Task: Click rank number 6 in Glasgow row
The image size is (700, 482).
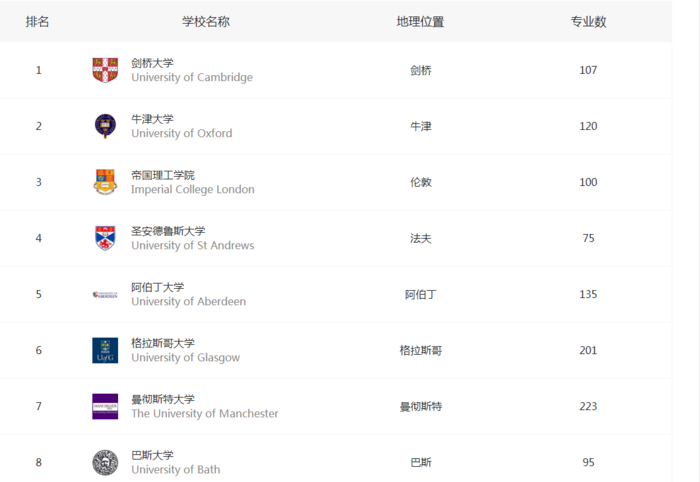Action: pos(39,350)
